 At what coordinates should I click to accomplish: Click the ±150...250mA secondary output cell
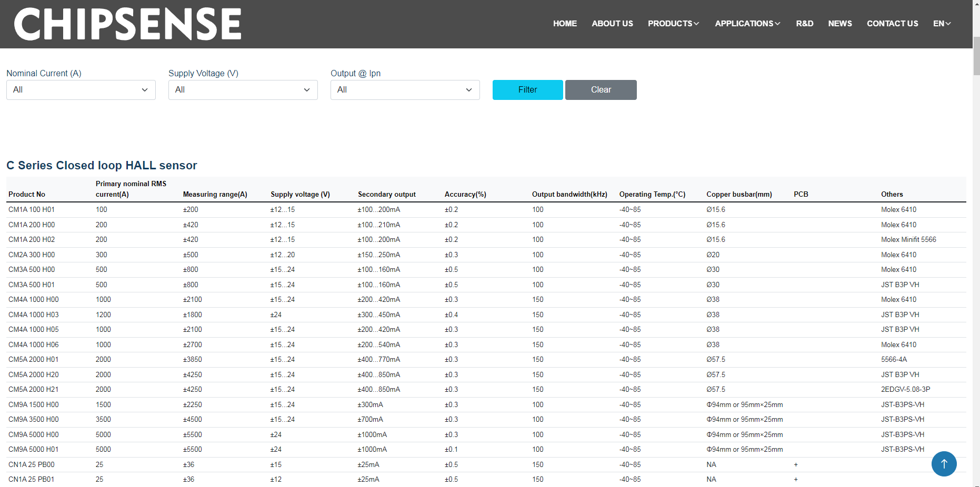click(x=379, y=255)
